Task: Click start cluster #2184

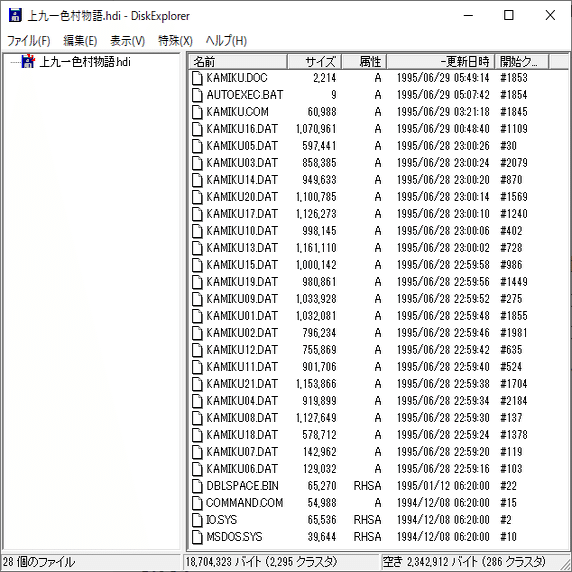Action: (514, 401)
